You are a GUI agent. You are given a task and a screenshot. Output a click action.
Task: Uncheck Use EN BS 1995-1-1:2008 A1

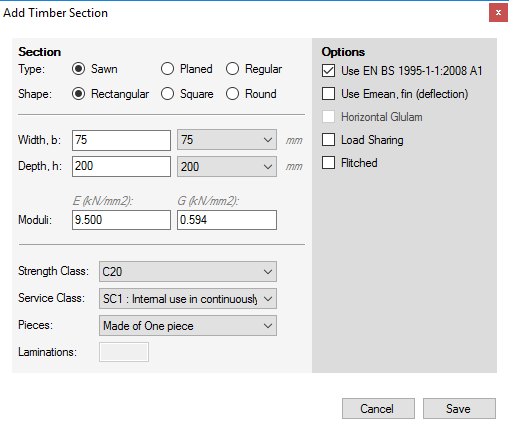click(328, 71)
